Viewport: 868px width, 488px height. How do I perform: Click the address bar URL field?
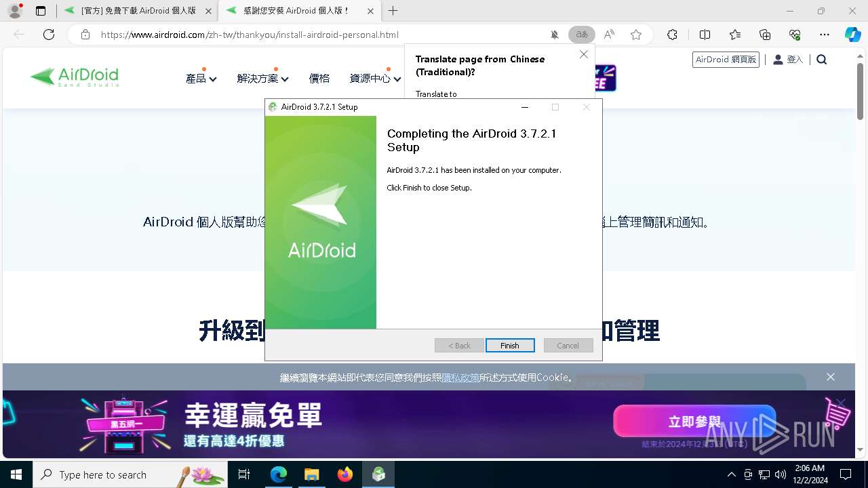[319, 35]
